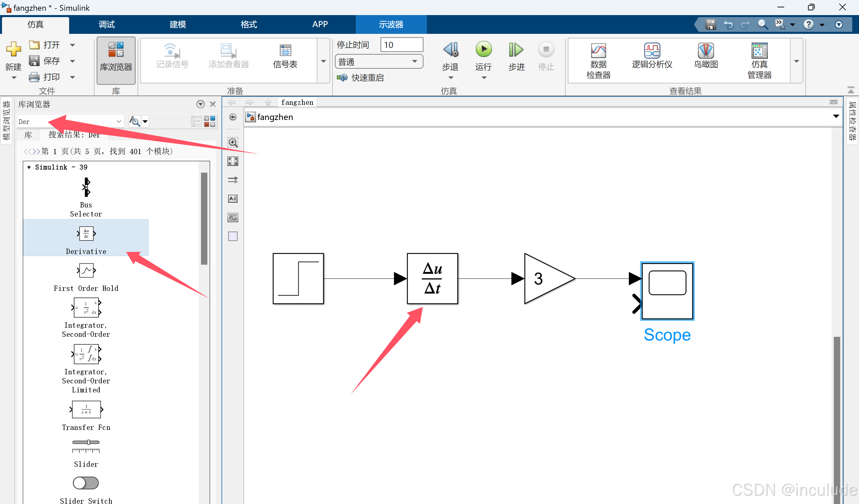Screen dimensions: 859x504
Task: Click the green Run simulation button
Action: pos(484,50)
